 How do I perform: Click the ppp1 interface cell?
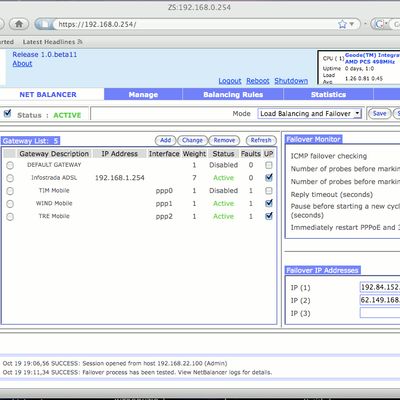pyautogui.click(x=164, y=204)
